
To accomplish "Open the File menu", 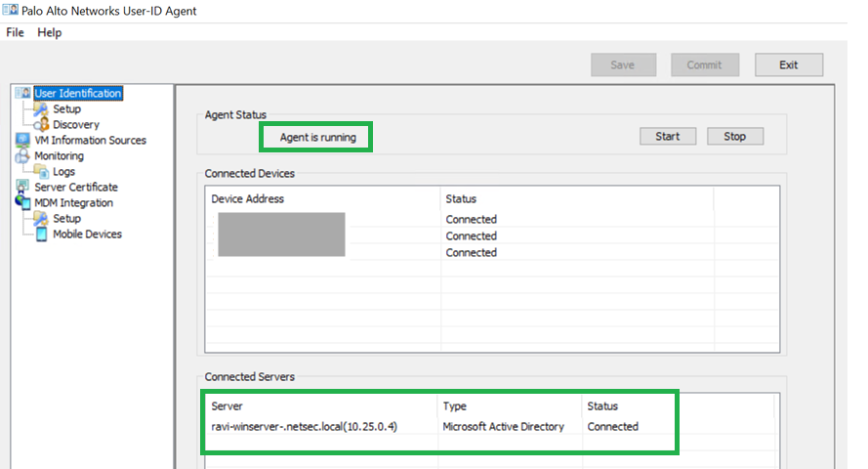I will coord(15,32).
